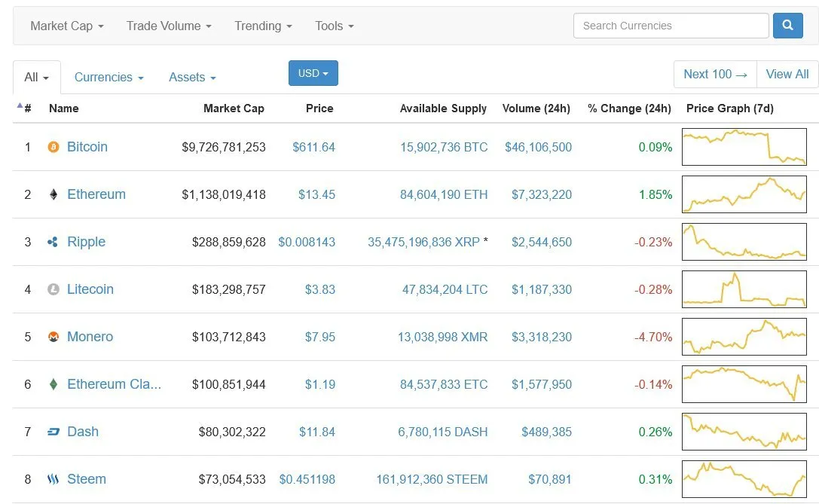The height and width of the screenshot is (504, 819).
Task: Open the Dash currency link
Action: click(x=83, y=432)
